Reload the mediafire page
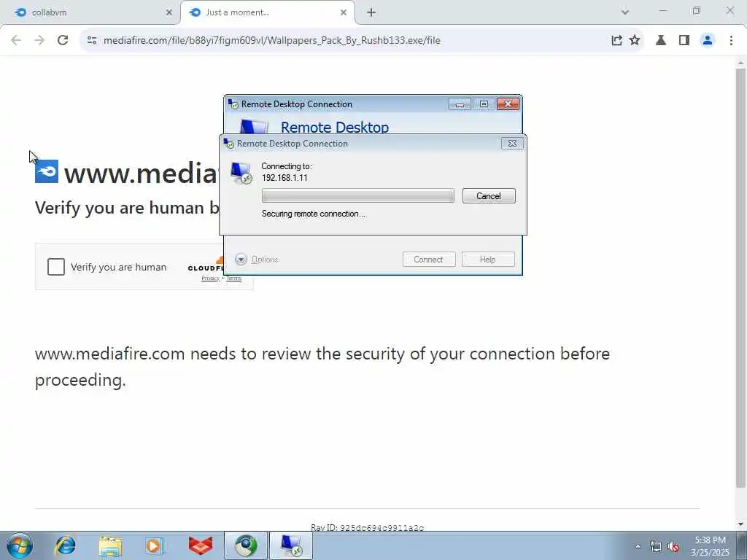This screenshot has height=560, width=747. pos(63,41)
